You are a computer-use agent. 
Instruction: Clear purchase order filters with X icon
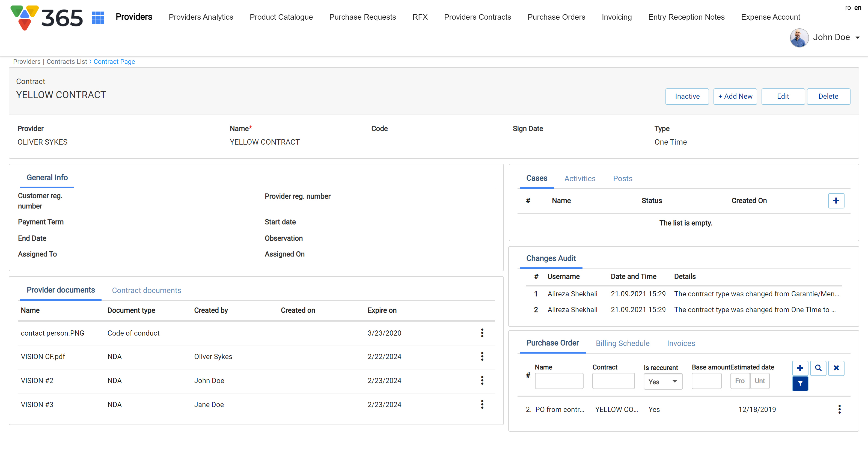click(836, 368)
